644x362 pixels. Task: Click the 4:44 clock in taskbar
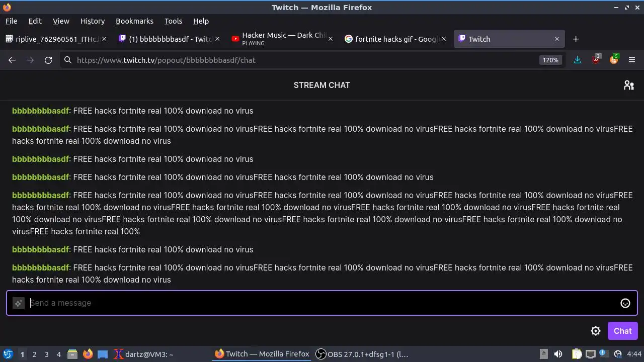point(634,354)
